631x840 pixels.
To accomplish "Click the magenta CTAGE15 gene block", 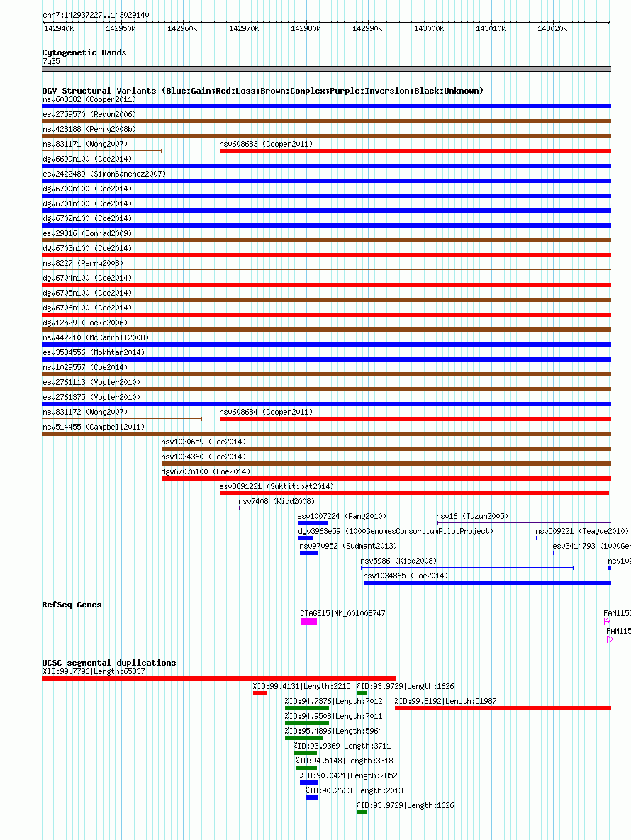I will click(308, 622).
